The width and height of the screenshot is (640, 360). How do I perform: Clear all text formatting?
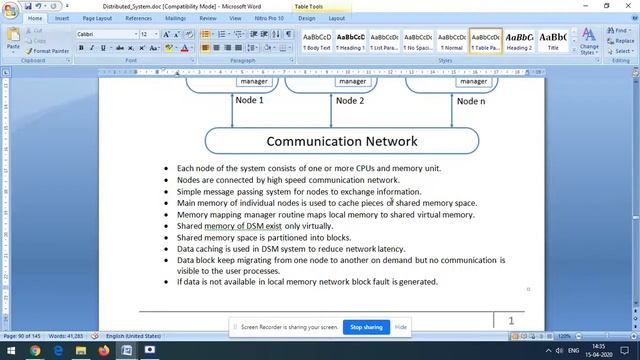click(x=189, y=35)
